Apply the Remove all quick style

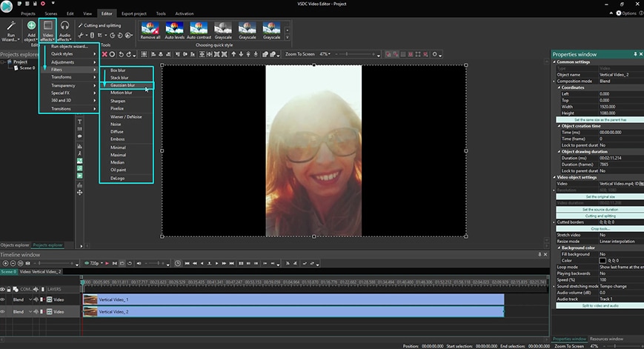[x=150, y=30]
